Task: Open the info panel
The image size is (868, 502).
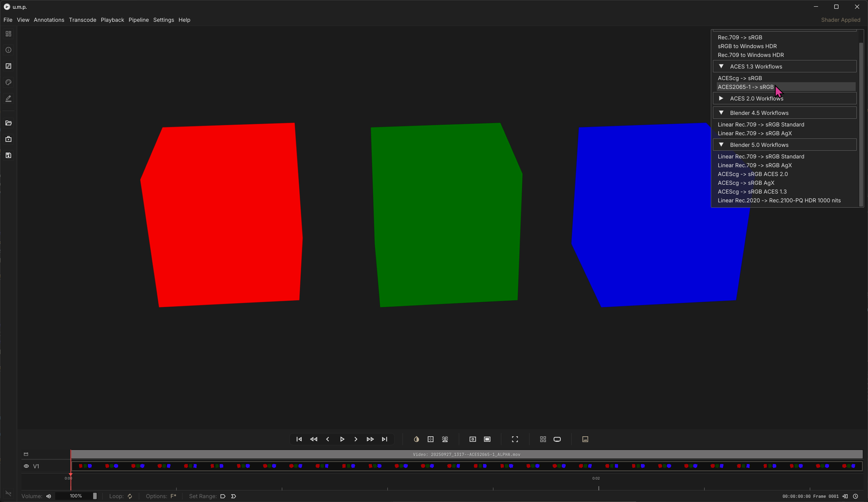Action: [8, 50]
